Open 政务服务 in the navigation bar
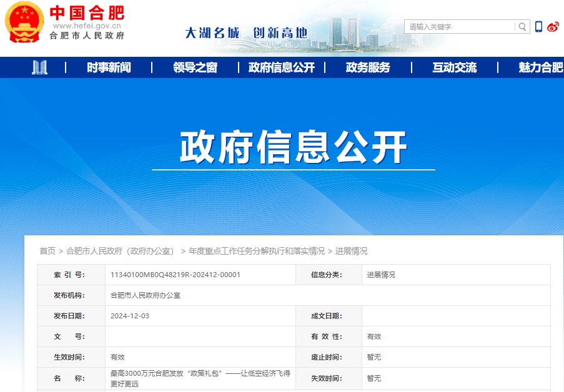 pos(368,67)
